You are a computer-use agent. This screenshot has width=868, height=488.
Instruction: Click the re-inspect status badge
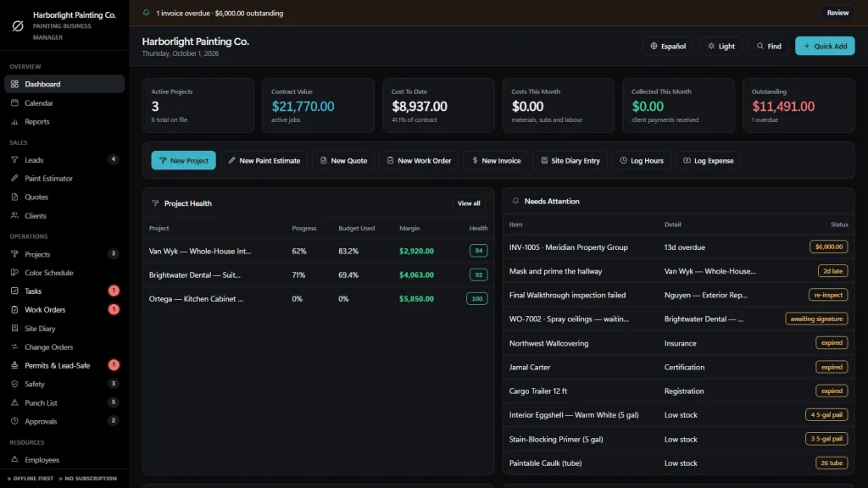click(828, 295)
